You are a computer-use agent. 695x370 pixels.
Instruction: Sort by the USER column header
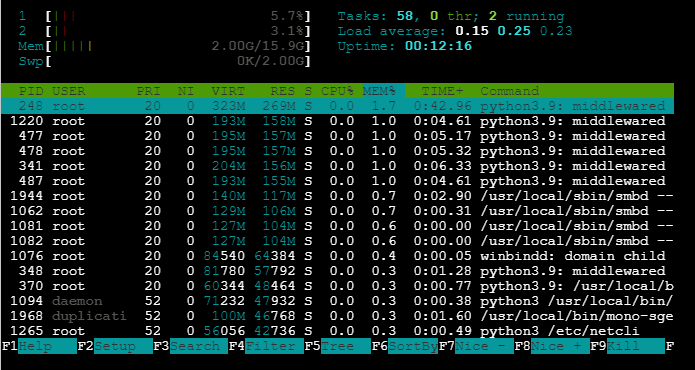pyautogui.click(x=69, y=91)
